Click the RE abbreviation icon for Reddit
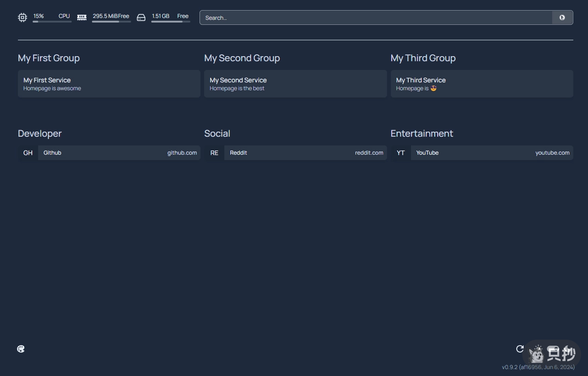 point(214,153)
